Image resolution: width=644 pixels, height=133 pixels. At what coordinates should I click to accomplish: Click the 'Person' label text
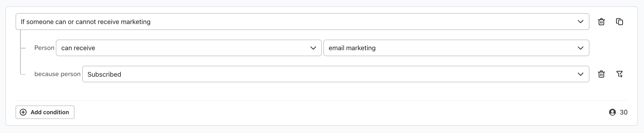[44, 48]
